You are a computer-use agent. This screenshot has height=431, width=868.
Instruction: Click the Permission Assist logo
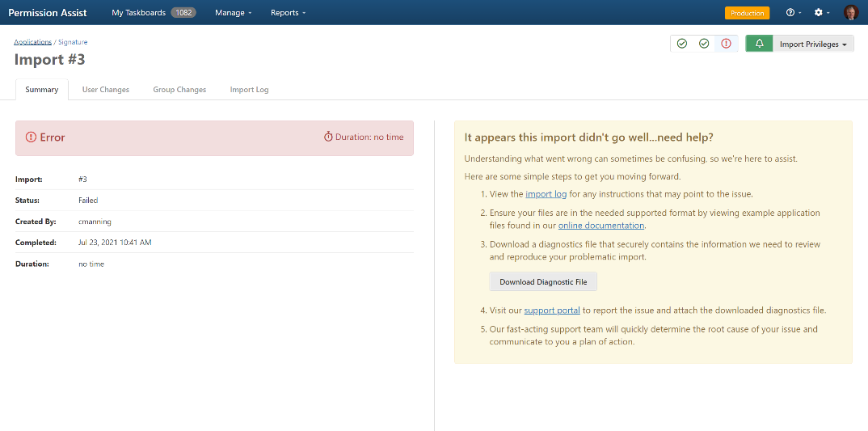48,13
